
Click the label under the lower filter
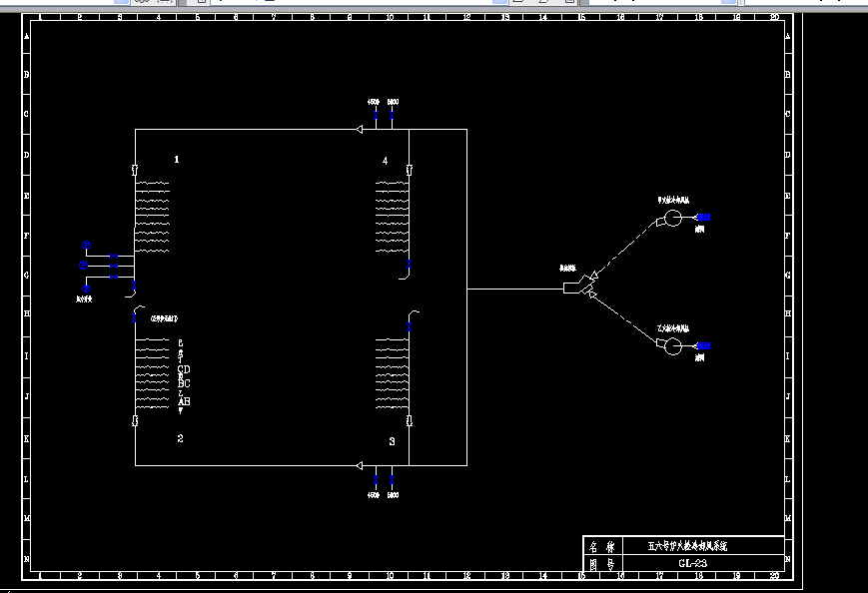[x=700, y=358]
